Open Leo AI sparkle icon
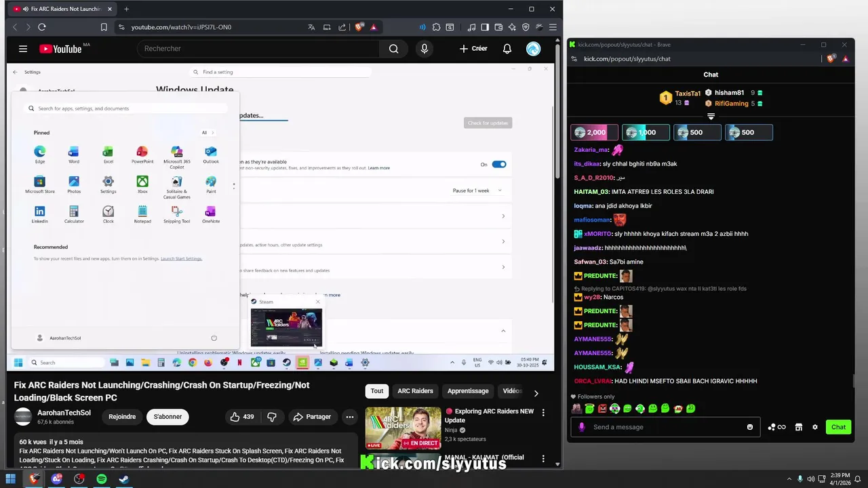The image size is (868, 488). click(x=512, y=27)
